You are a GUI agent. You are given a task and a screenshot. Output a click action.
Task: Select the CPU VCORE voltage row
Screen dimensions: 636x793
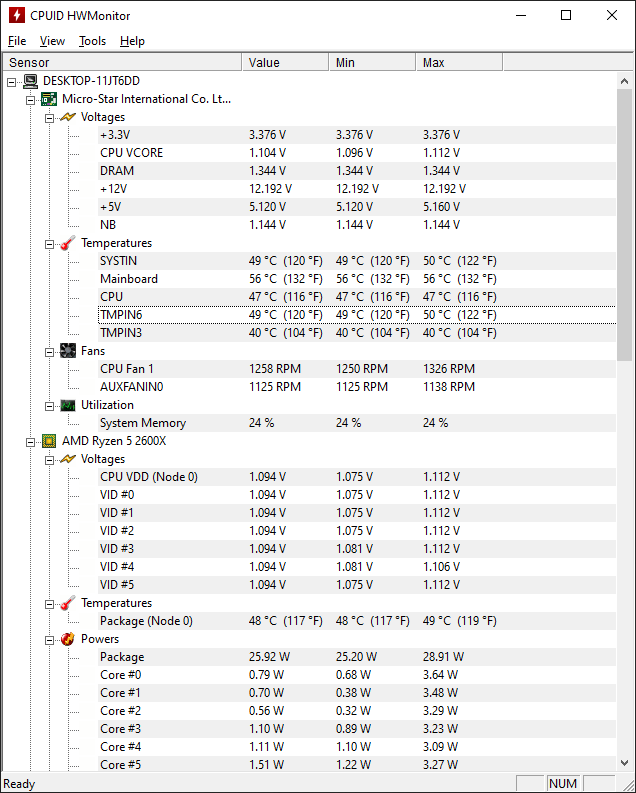point(131,153)
